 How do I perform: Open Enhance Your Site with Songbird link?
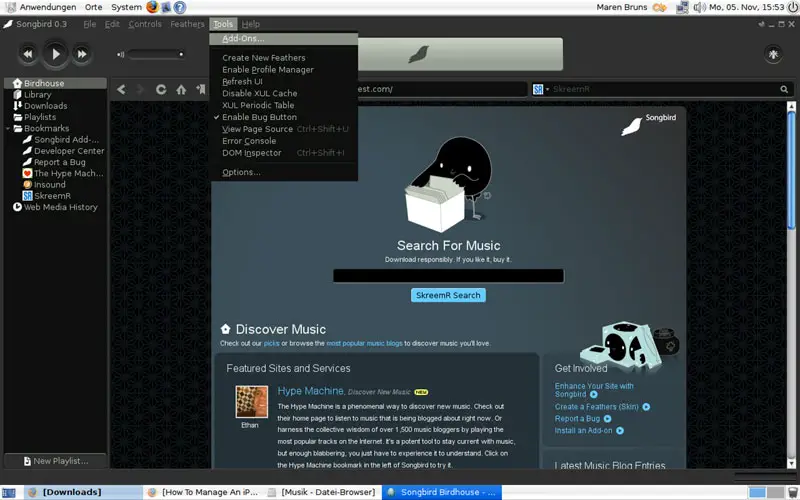click(x=594, y=390)
